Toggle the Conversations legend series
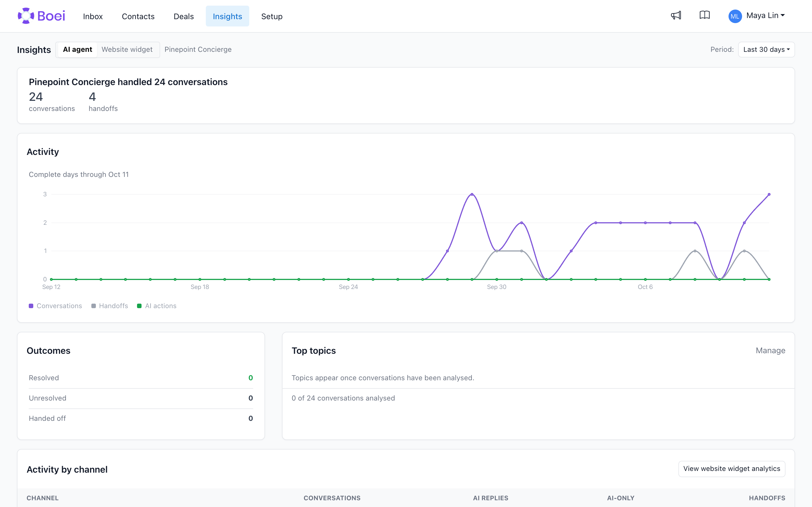This screenshot has height=507, width=812. [55, 306]
